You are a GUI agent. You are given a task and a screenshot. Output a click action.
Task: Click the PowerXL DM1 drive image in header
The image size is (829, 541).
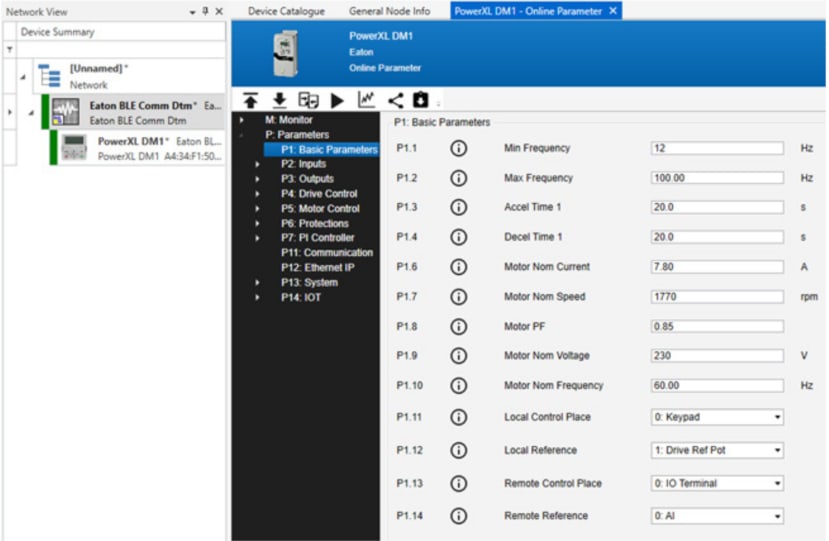point(285,53)
